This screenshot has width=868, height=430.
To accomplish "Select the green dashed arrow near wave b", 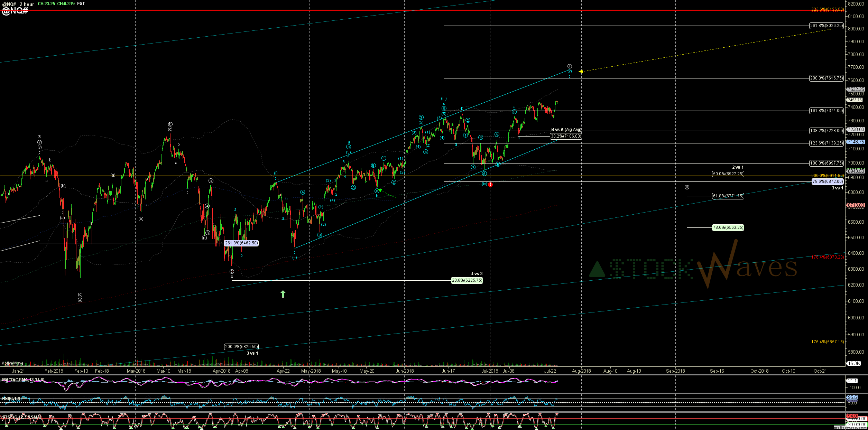I will (x=387, y=193).
